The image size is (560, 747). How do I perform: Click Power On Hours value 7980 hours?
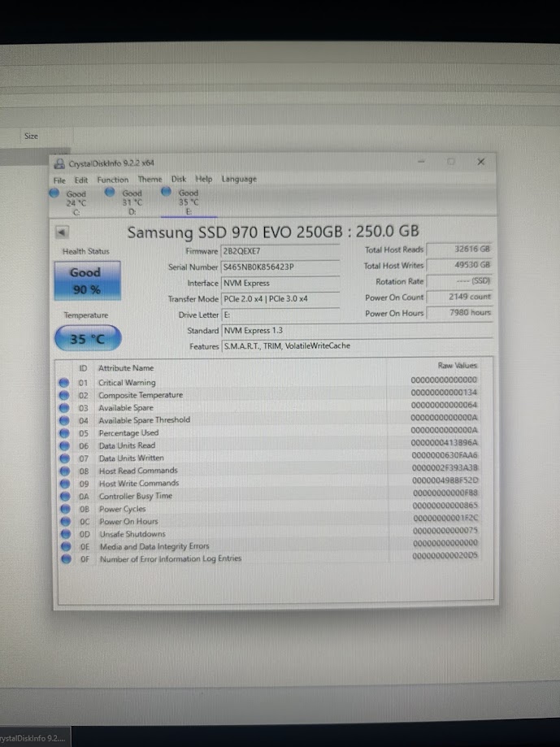click(459, 312)
